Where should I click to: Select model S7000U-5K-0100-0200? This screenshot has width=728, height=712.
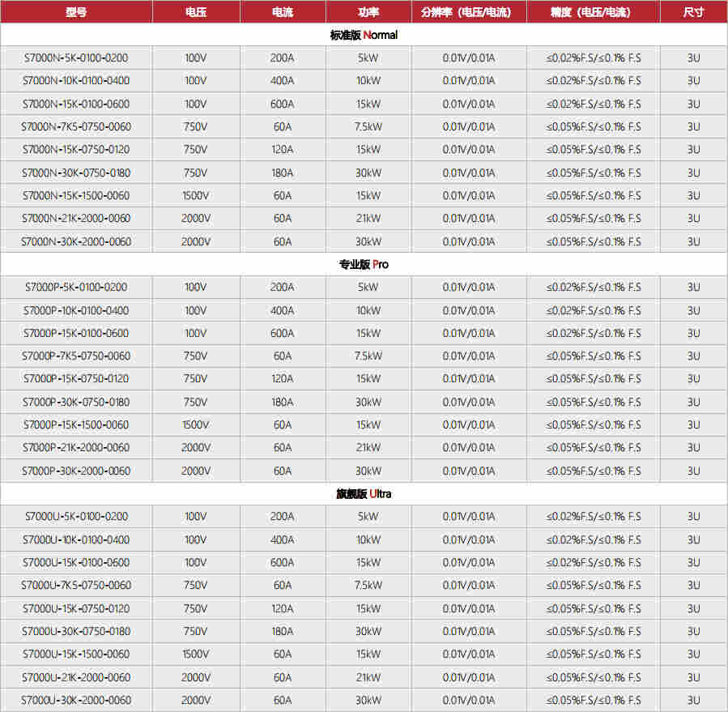(x=76, y=517)
